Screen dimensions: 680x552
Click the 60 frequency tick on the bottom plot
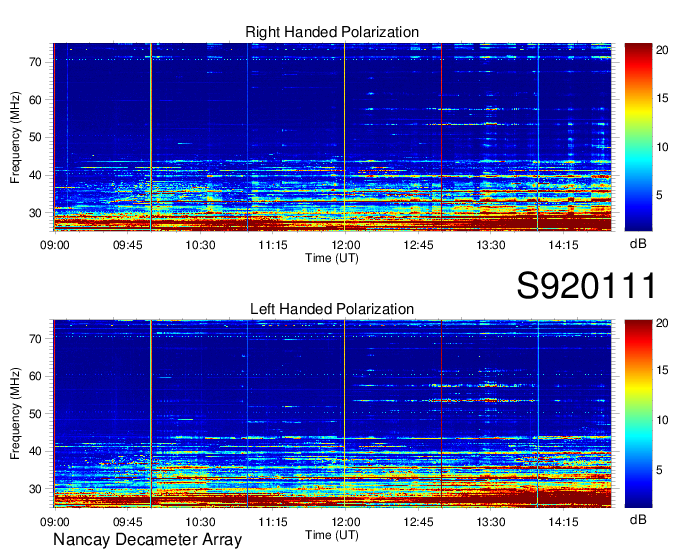click(x=36, y=376)
